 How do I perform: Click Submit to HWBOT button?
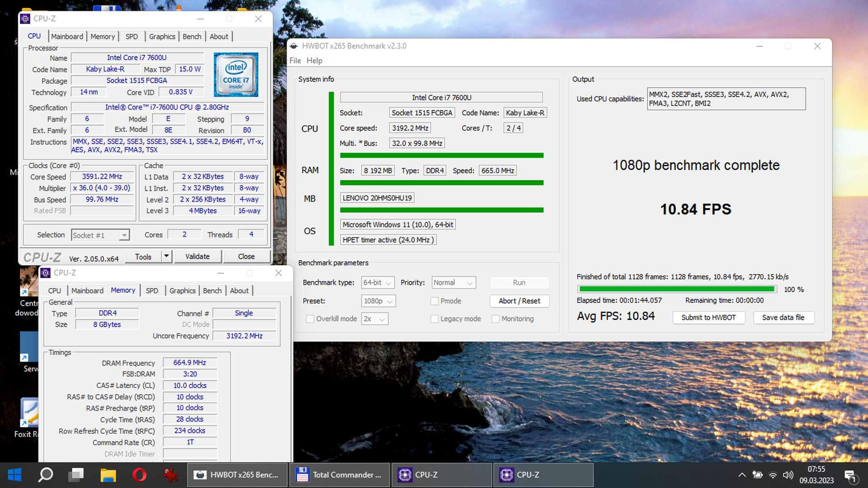coord(708,317)
